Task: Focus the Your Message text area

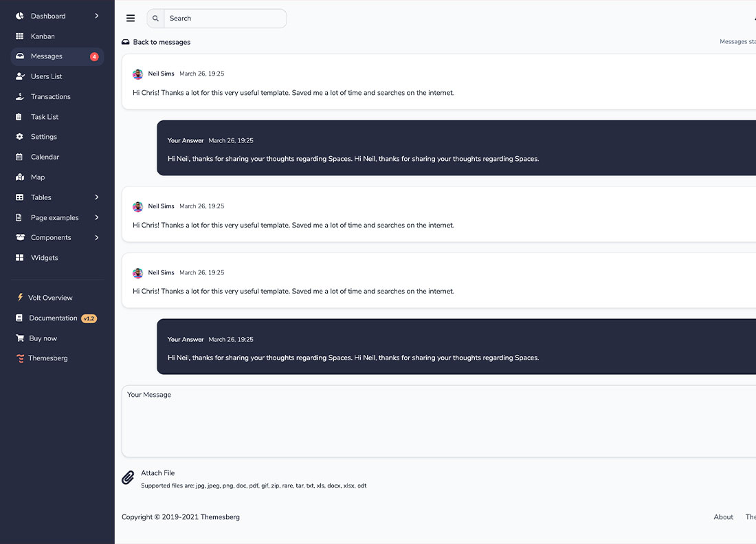Action: click(x=438, y=421)
